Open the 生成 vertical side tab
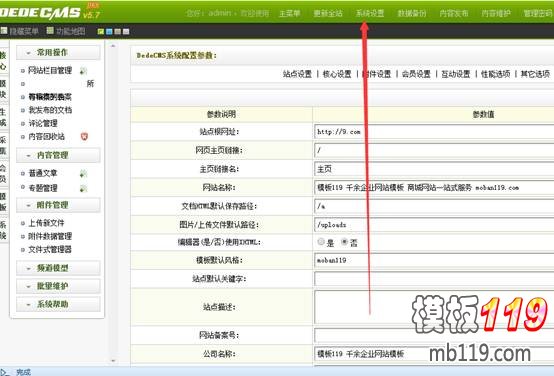The image size is (554, 376). (3, 117)
